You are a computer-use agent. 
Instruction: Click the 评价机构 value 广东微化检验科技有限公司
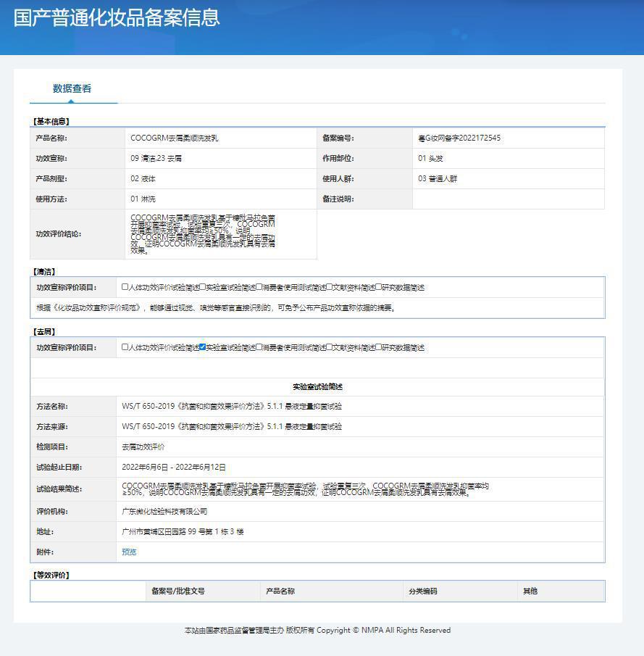tap(164, 512)
